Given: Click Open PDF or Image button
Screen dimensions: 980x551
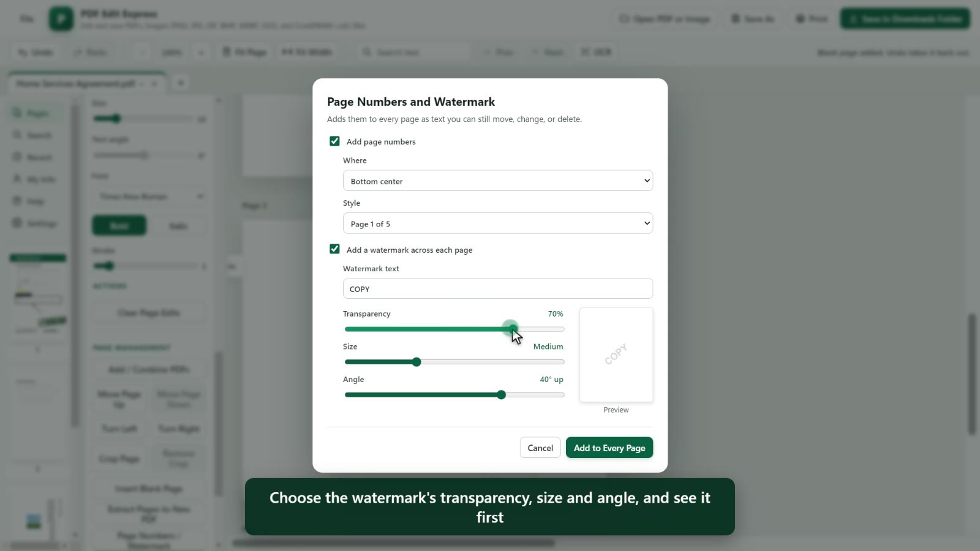Looking at the screenshot, I should point(665,19).
